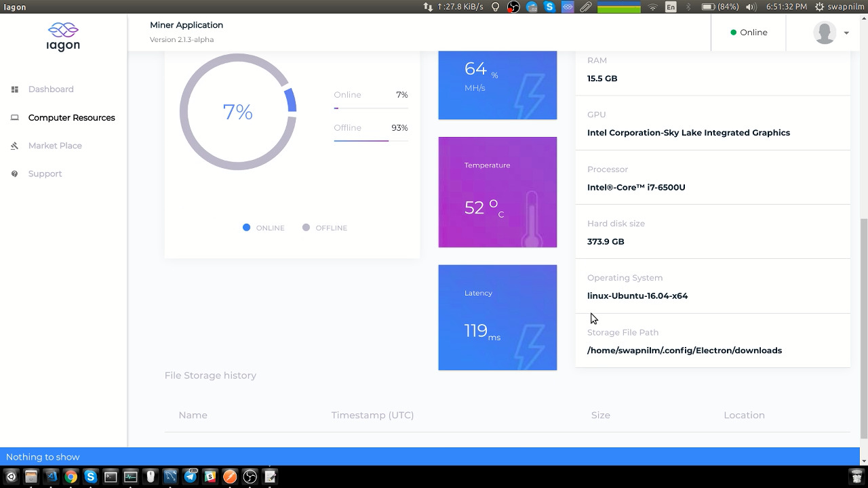The height and width of the screenshot is (488, 868).
Task: Open System Monitor from taskbar
Action: pyautogui.click(x=130, y=476)
